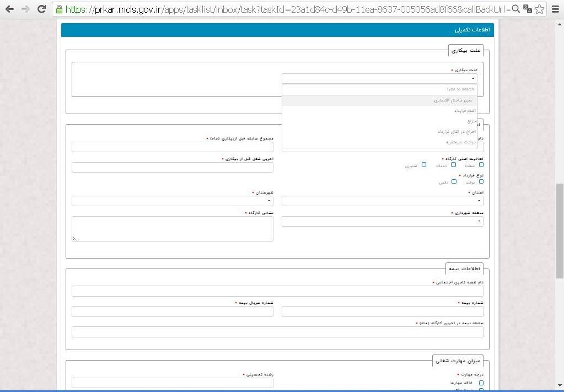Image resolution: width=564 pixels, height=392 pixels.
Task: Select 'تغییر ساختار اقتصادی' option in dropdown list
Action: tap(379, 100)
